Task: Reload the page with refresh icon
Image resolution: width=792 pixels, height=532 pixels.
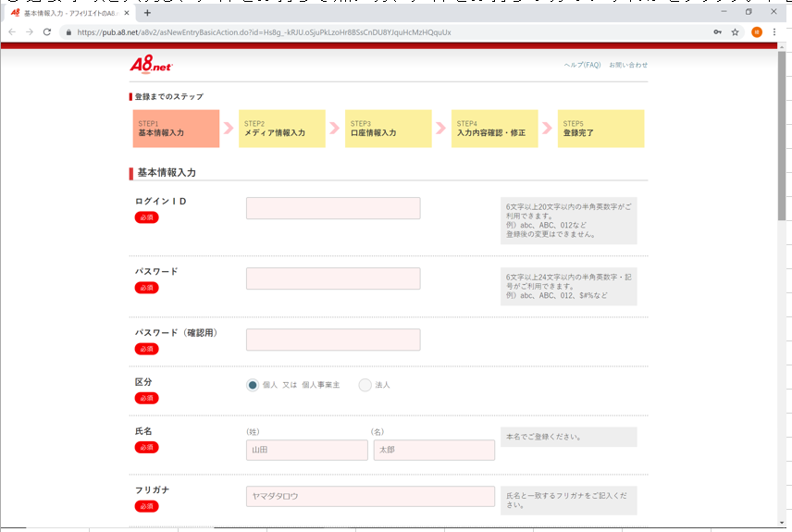Action: pyautogui.click(x=47, y=31)
